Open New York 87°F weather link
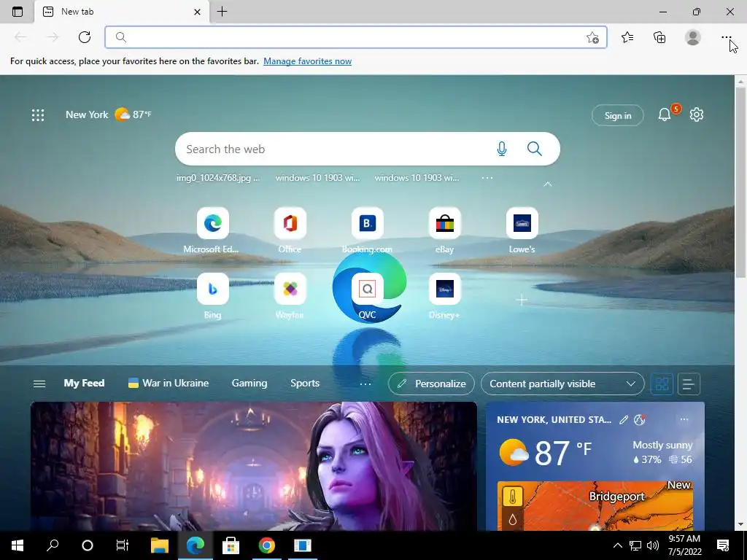 (109, 114)
